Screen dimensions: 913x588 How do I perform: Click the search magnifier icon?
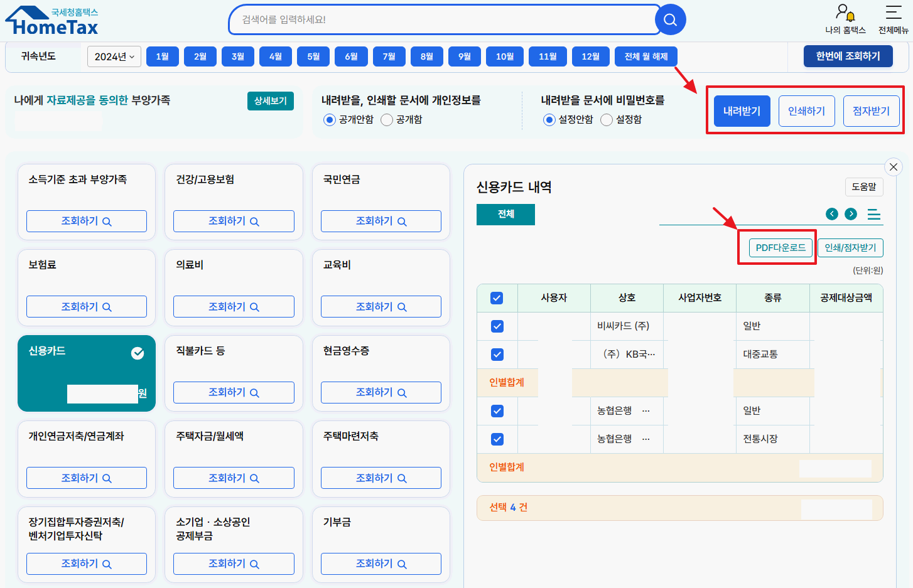[669, 19]
